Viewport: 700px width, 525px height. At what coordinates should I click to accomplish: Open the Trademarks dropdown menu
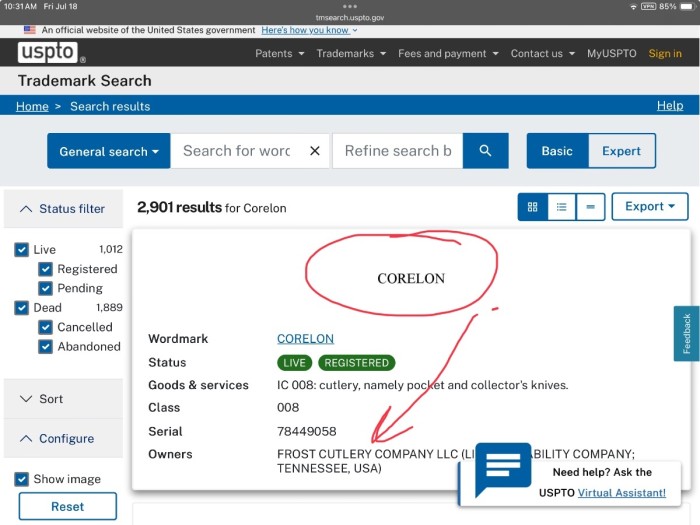(x=351, y=54)
